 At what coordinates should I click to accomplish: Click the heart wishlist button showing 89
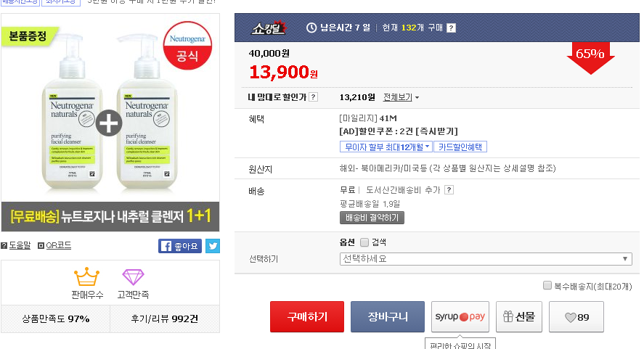[x=576, y=317]
